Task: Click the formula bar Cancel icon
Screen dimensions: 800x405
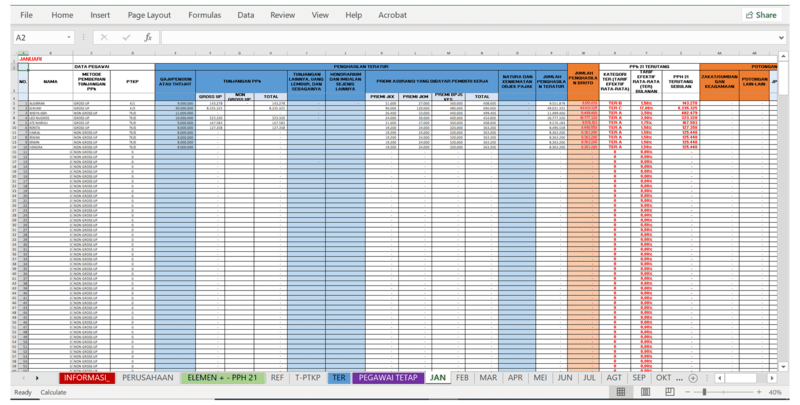Action: point(104,37)
